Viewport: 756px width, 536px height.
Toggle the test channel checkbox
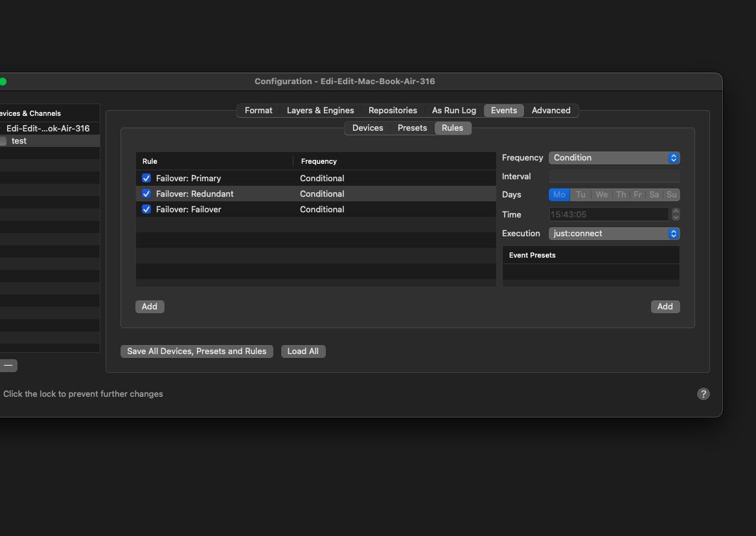3,141
